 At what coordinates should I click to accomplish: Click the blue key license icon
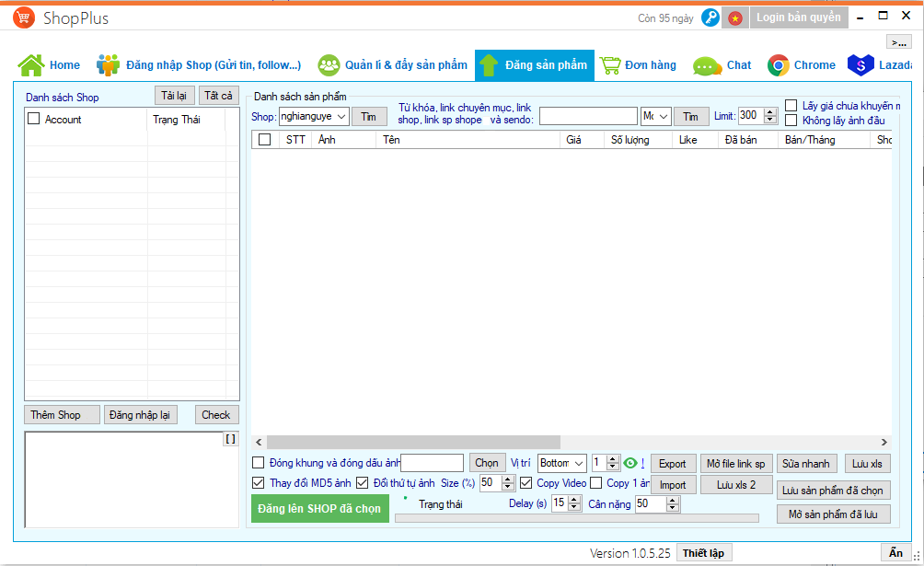pos(710,17)
